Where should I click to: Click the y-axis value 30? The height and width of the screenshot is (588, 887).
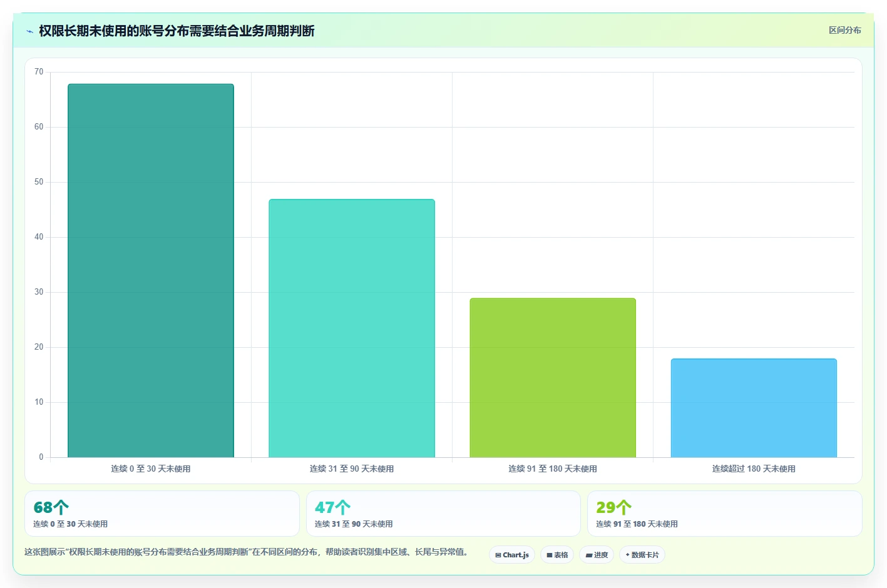[39, 292]
